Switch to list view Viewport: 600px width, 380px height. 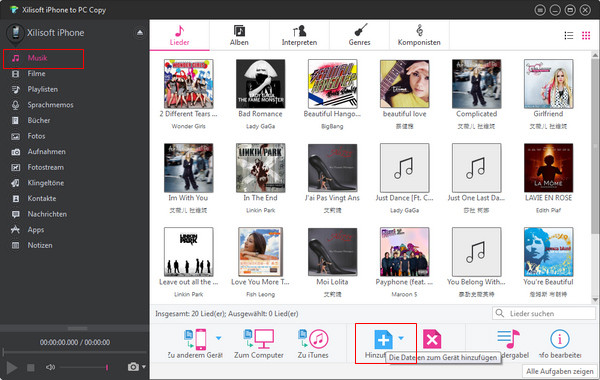(569, 36)
